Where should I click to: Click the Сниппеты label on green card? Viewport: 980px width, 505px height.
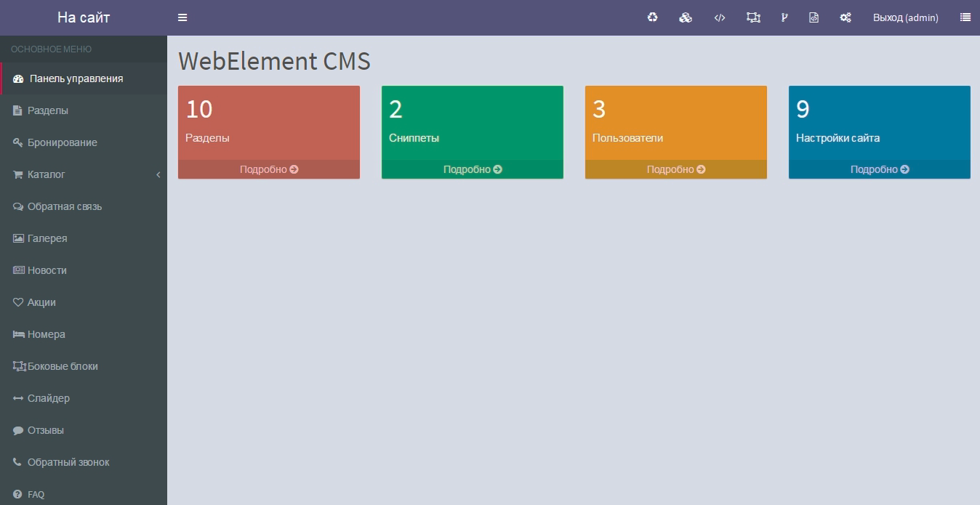[x=414, y=138]
